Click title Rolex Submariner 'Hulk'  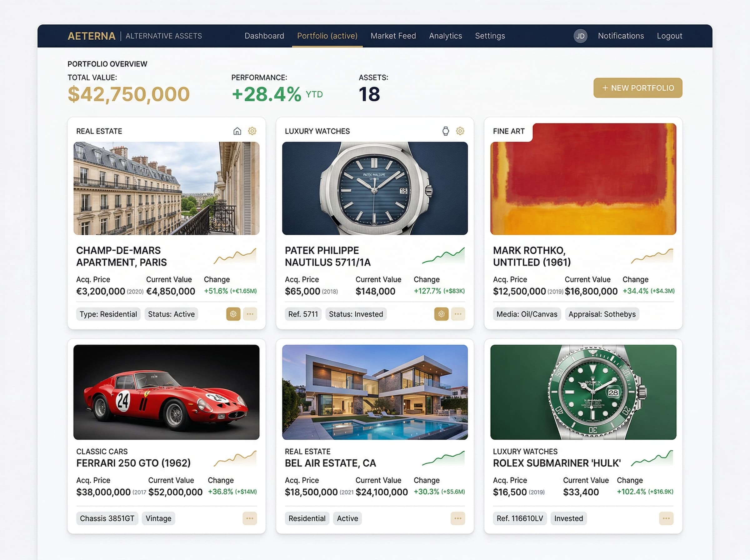[557, 463]
